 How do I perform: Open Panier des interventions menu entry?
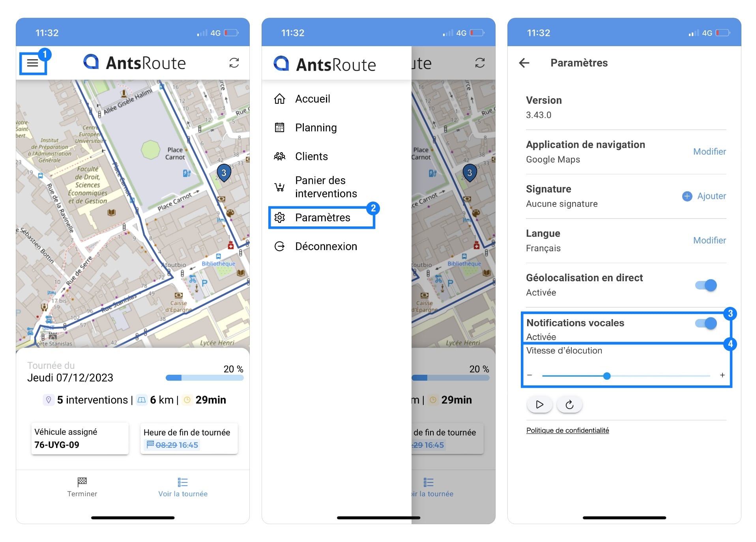[326, 187]
